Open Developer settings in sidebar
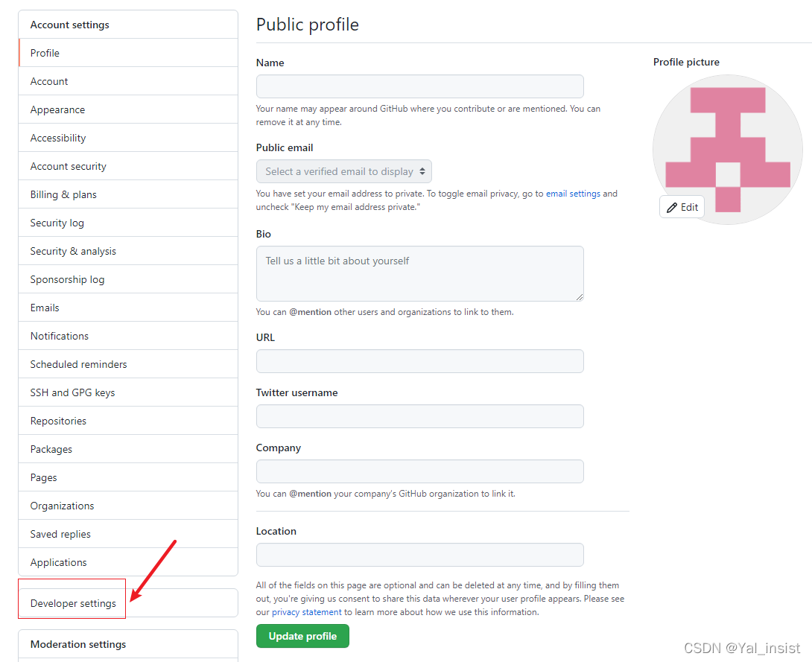The image size is (812, 662). (x=73, y=603)
